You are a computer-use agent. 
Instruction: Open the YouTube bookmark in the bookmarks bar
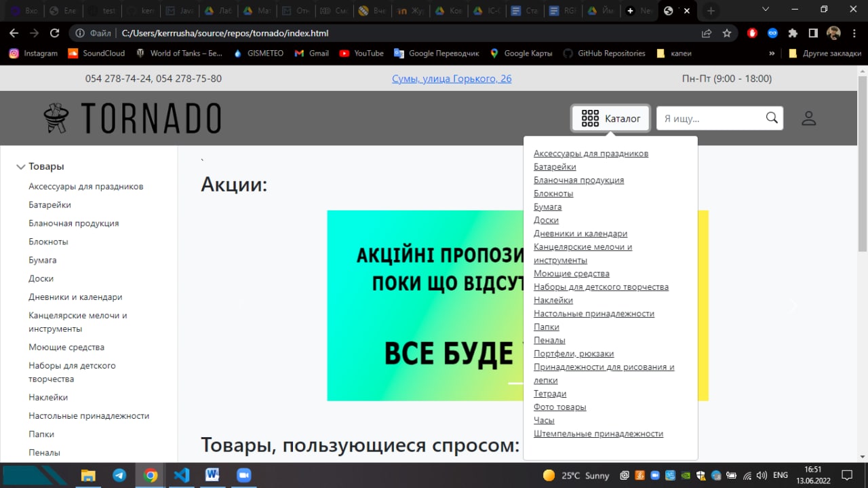pos(361,53)
